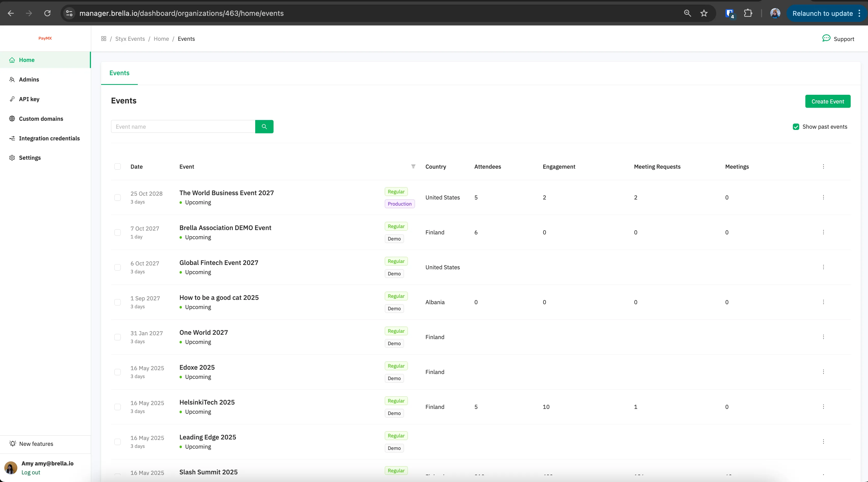
Task: Open the Event column filter funnel icon
Action: (x=413, y=167)
